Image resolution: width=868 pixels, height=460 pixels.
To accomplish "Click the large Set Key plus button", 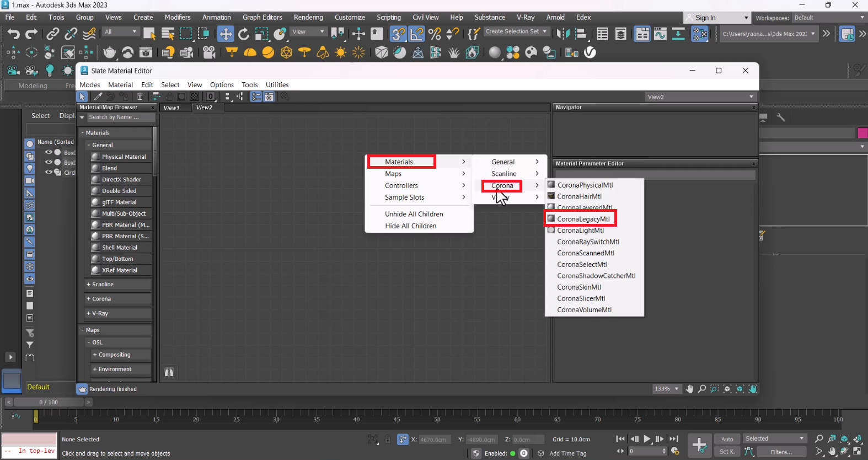I will (x=699, y=445).
